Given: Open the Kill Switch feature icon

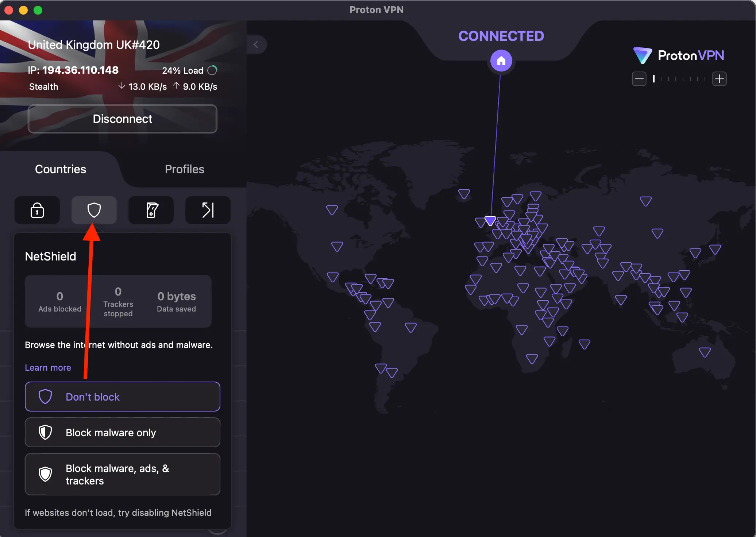Looking at the screenshot, I should coord(151,210).
